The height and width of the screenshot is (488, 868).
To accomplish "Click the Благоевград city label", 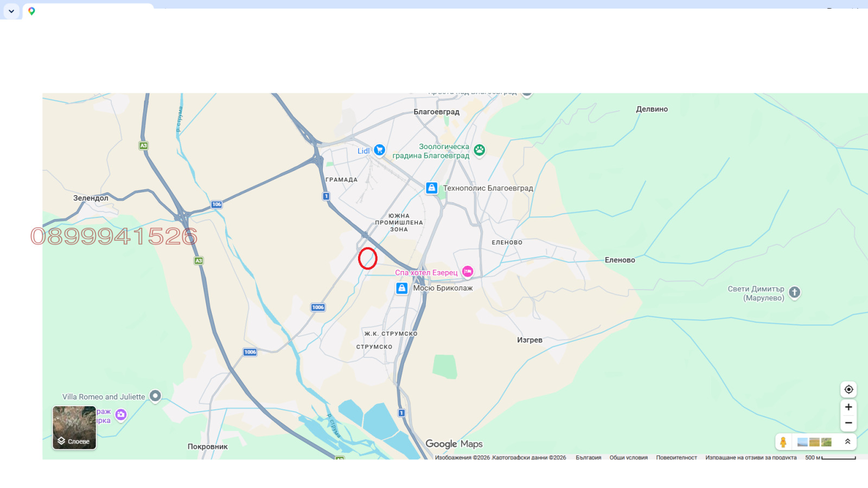I will coord(436,112).
